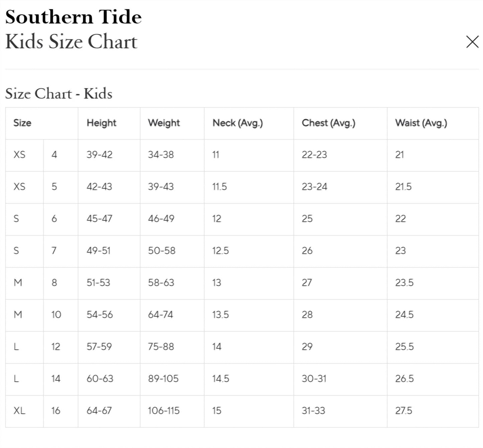Image resolution: width=483 pixels, height=448 pixels.
Task: Click the Neck (Avg.) column header
Action: point(238,123)
